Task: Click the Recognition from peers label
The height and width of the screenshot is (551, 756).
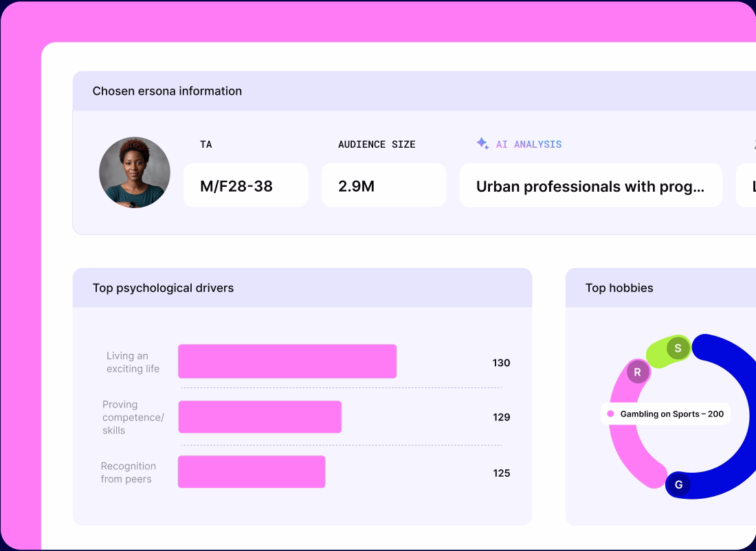Action: tap(129, 473)
